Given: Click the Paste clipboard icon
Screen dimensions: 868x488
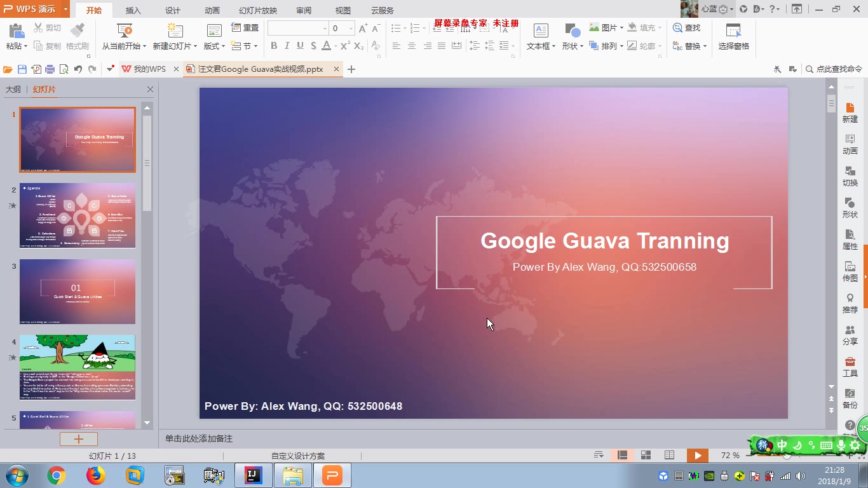Looking at the screenshot, I should point(16,31).
